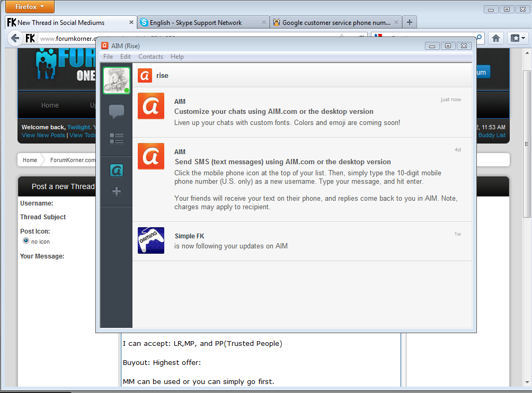532x393 pixels.
Task: Click Simple FK name in updates list
Action: (189, 236)
